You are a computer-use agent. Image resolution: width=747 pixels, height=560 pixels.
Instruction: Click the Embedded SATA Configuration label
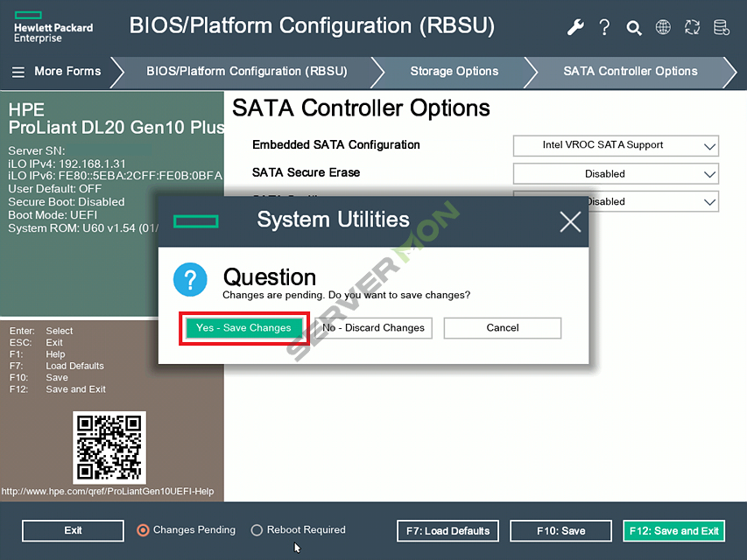[x=336, y=144]
